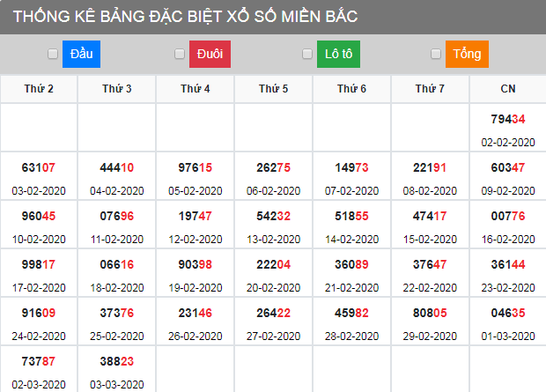
Task: Click the Thứ 4 column header
Action: (x=195, y=89)
